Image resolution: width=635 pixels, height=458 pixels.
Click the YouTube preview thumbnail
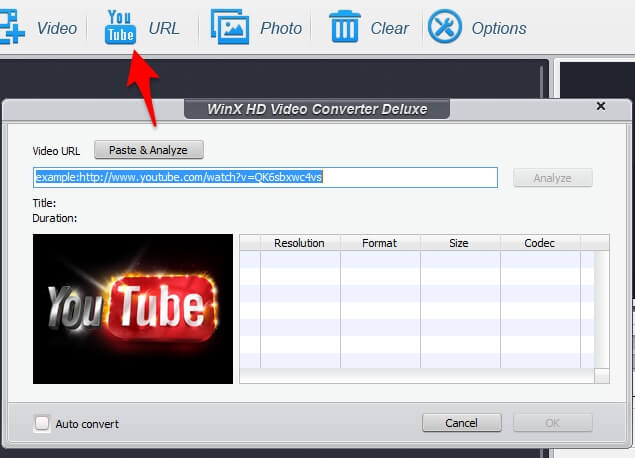click(x=133, y=309)
